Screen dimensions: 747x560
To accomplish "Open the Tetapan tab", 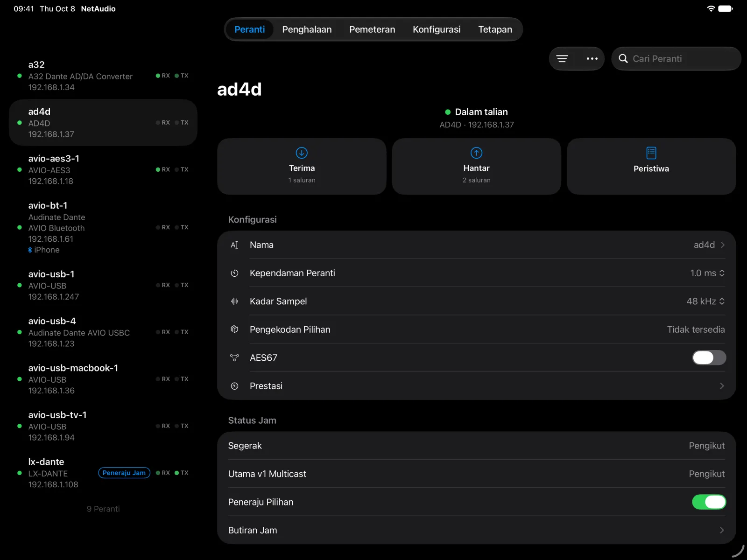I will (495, 29).
